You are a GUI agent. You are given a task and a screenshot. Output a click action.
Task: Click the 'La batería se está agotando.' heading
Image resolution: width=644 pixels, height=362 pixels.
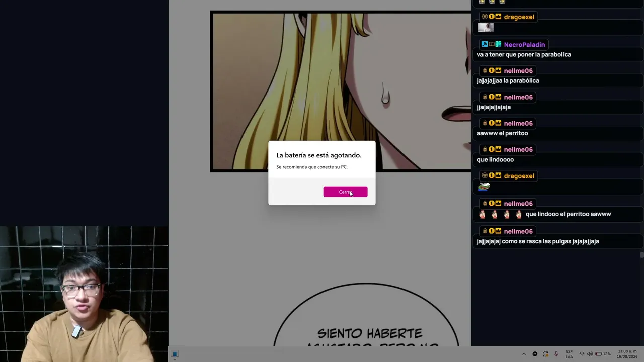click(x=319, y=155)
